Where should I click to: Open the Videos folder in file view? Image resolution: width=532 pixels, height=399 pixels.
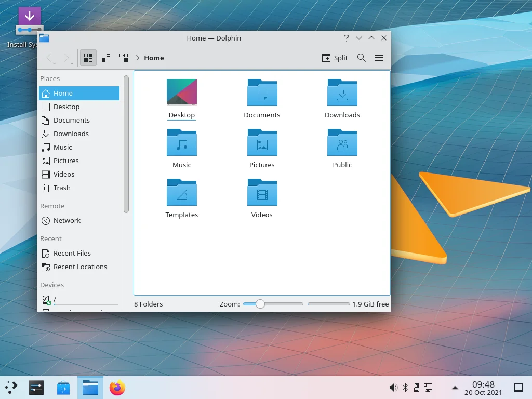[x=262, y=193]
